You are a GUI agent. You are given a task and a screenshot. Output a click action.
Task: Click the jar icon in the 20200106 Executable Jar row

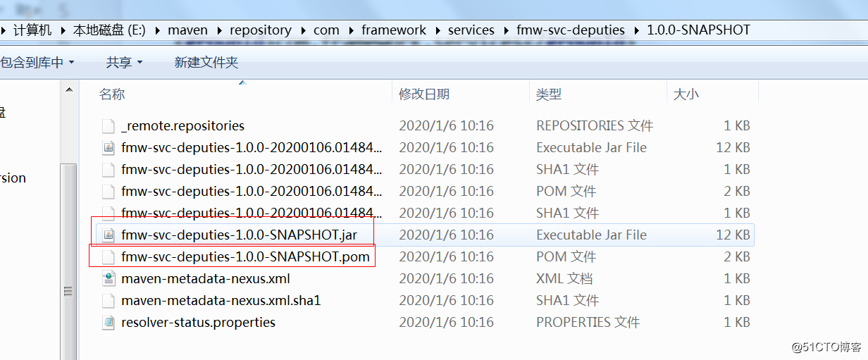[x=108, y=148]
